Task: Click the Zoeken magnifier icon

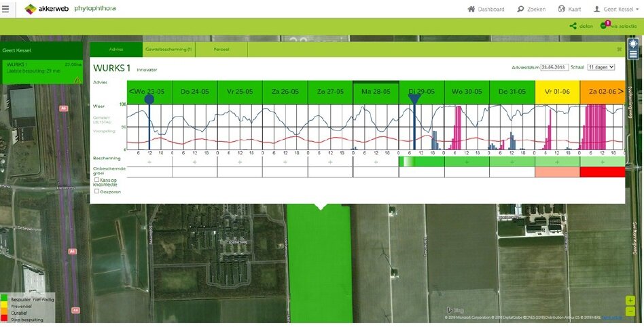Action: pos(521,9)
